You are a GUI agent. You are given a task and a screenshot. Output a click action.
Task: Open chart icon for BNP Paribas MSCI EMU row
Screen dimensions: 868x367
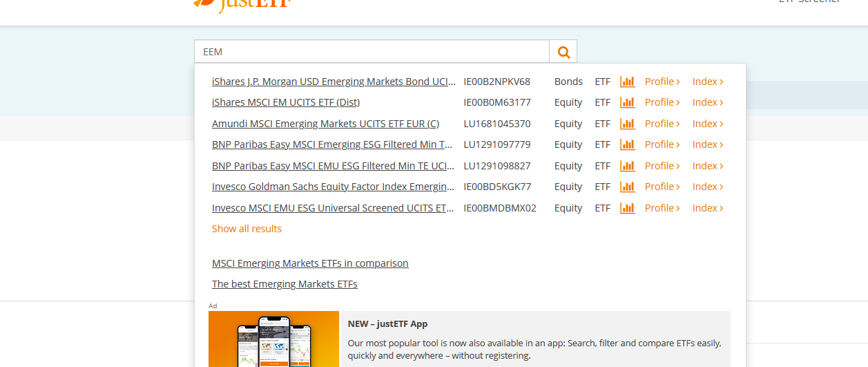(x=627, y=166)
